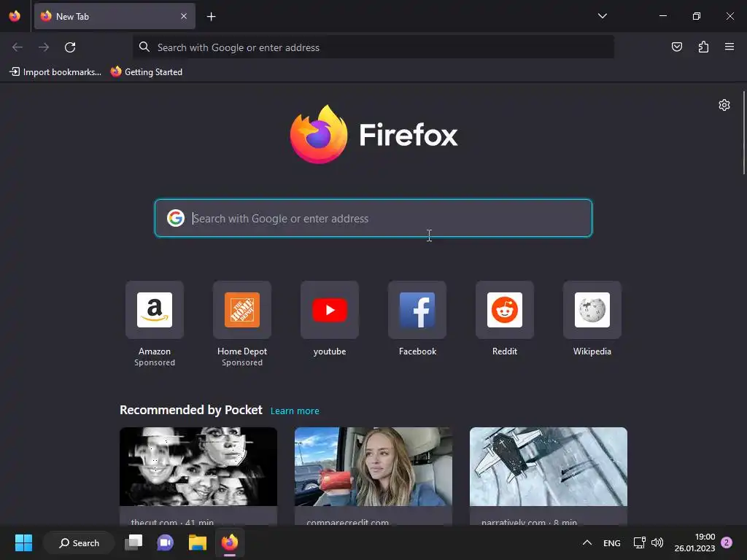Go back with the back arrow
Viewport: 747px width, 560px height.
coord(18,47)
